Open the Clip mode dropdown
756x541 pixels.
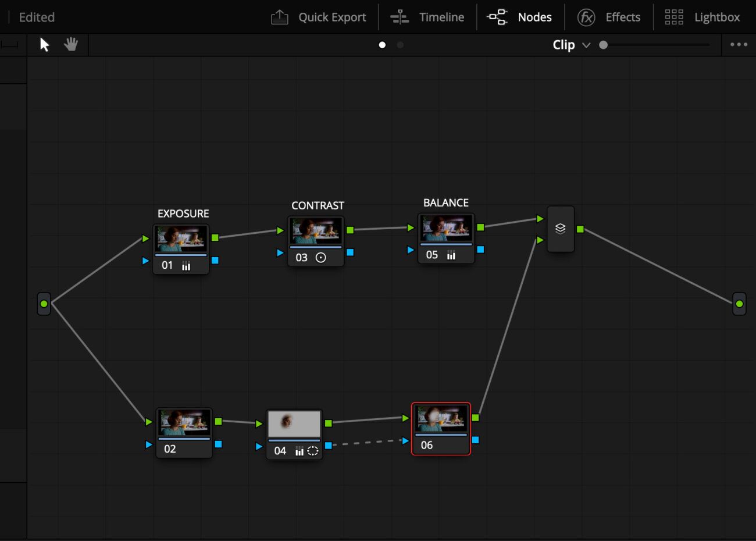point(586,45)
